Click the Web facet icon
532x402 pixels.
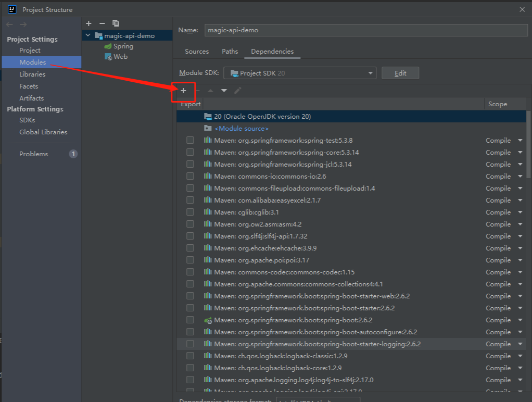click(x=108, y=57)
